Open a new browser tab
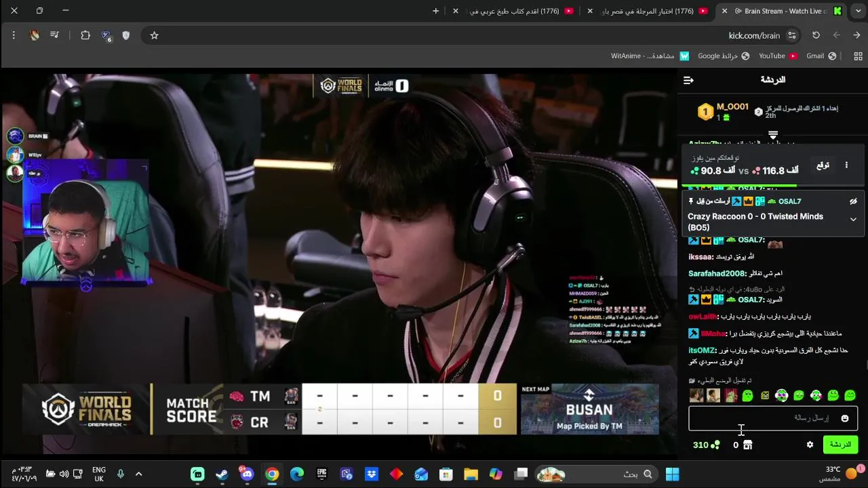 click(x=435, y=11)
